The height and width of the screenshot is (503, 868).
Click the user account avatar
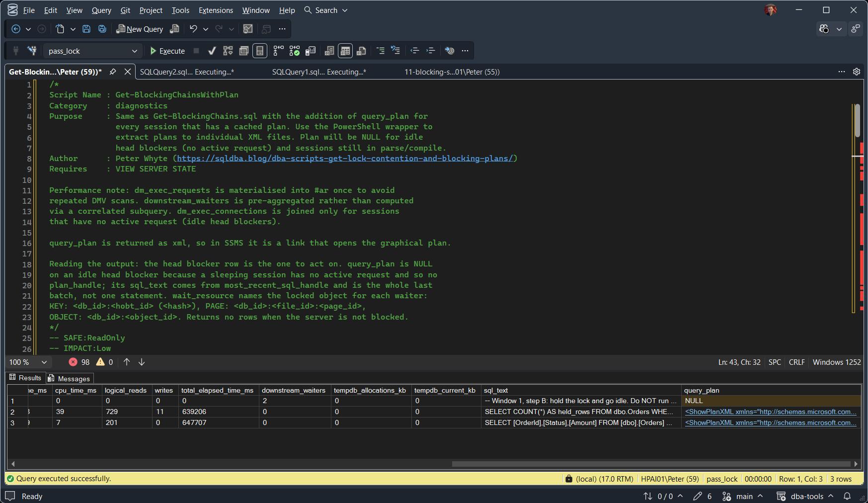(771, 10)
